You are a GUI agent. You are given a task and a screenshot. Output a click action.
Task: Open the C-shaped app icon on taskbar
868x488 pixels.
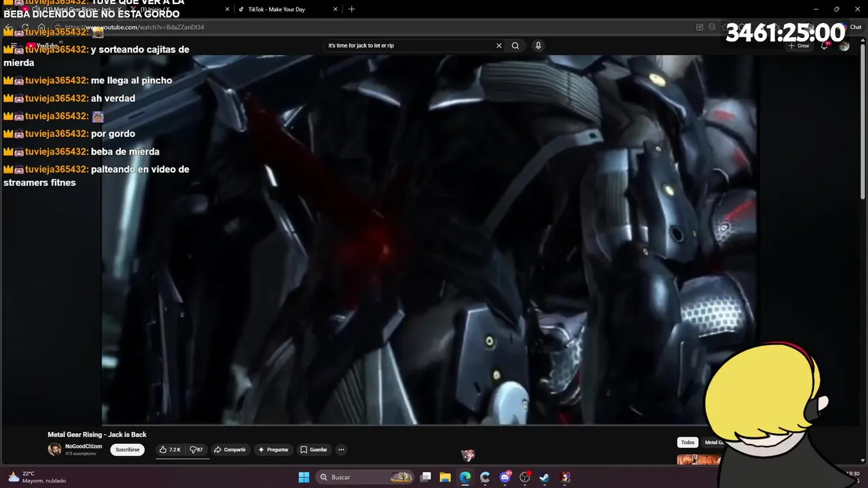(485, 477)
